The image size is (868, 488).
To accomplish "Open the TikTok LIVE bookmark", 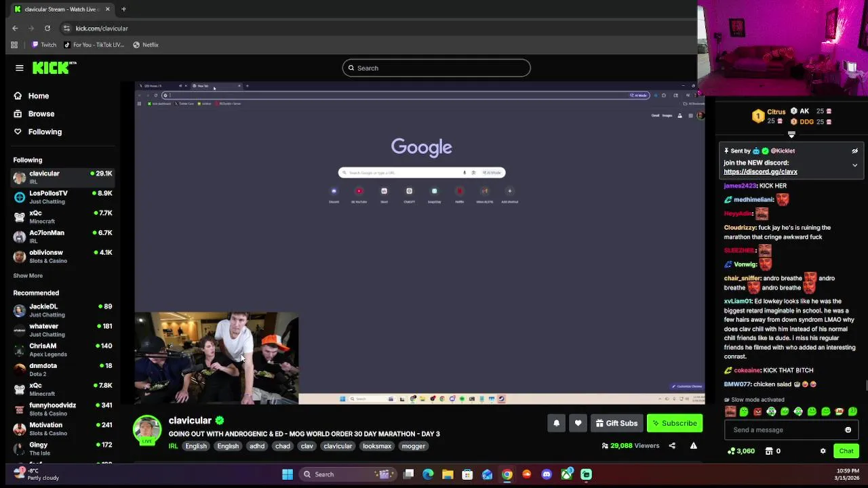I will click(x=94, y=45).
